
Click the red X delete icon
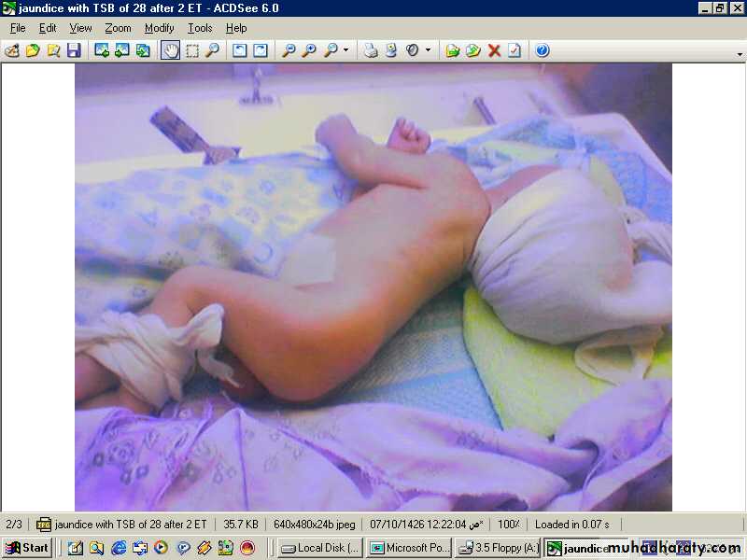pos(494,50)
